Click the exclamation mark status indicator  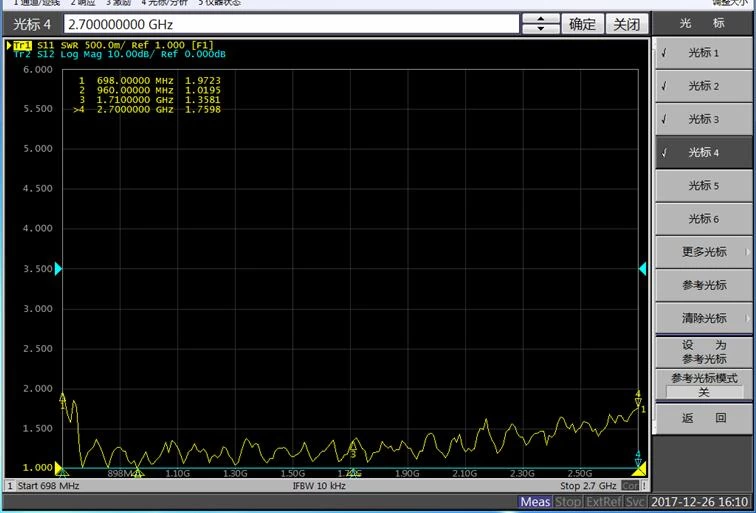pyautogui.click(x=644, y=486)
